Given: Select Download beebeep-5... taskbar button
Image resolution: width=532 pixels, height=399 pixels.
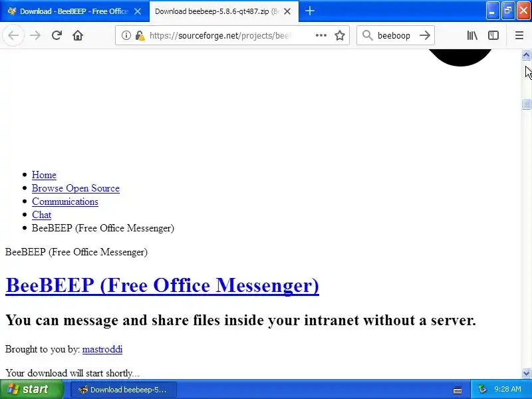Looking at the screenshot, I should [123, 390].
